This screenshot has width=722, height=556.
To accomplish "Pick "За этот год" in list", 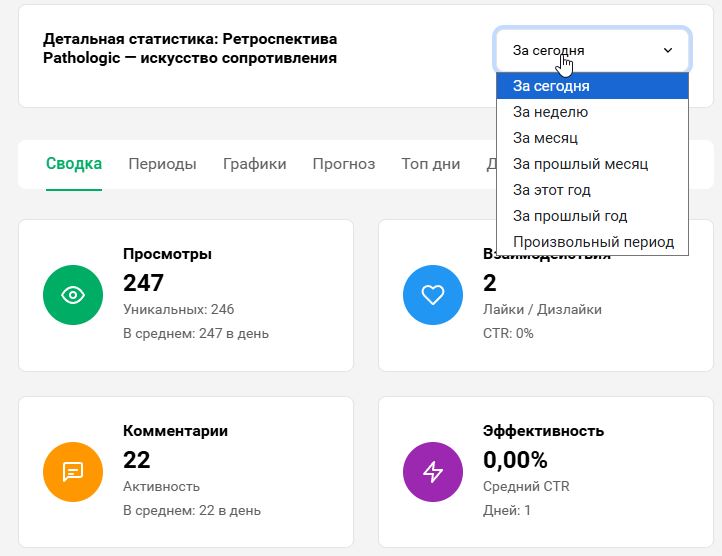I will click(551, 190).
